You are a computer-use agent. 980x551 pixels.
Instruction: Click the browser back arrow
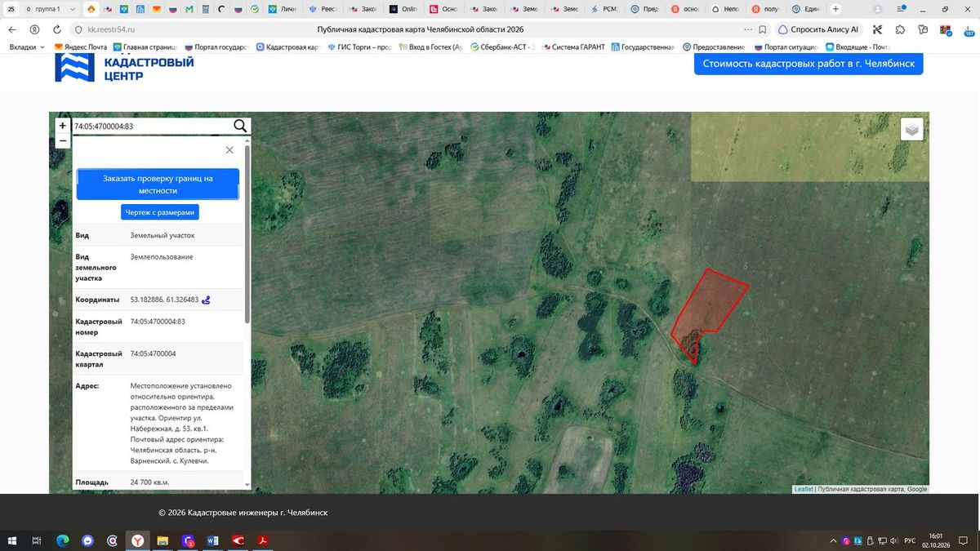click(14, 29)
